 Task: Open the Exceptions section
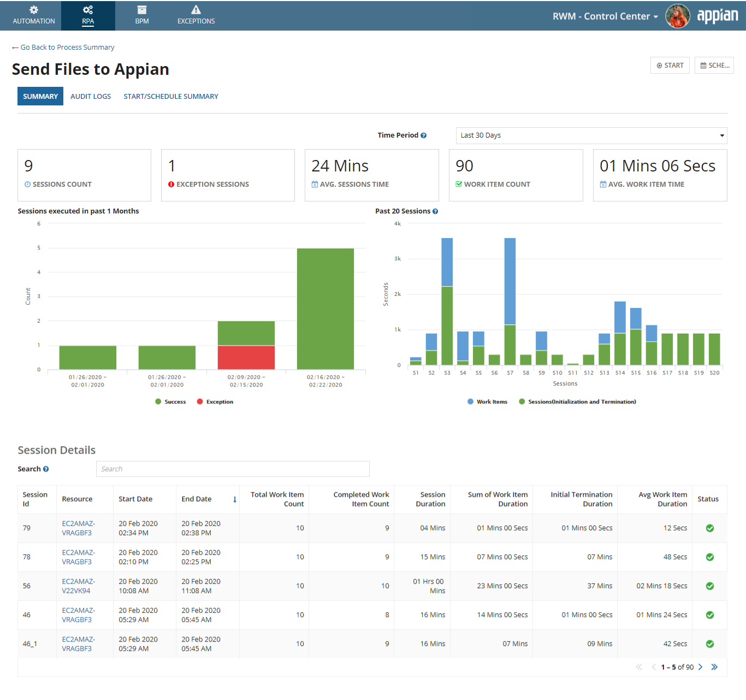tap(196, 15)
